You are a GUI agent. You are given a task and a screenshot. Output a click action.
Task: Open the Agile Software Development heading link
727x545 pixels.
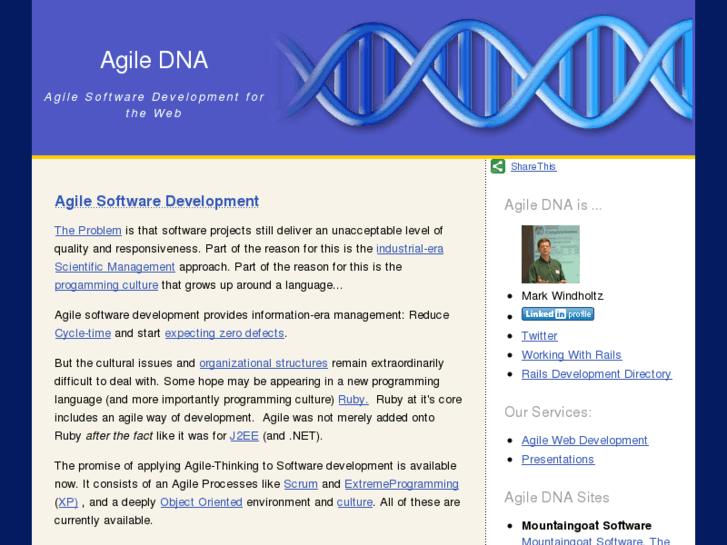click(157, 201)
